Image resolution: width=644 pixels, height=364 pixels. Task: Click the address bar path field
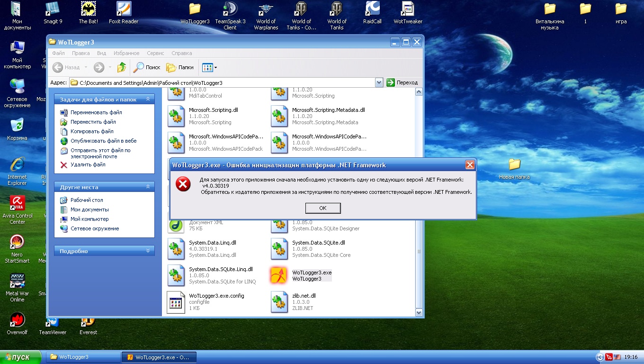click(x=223, y=82)
